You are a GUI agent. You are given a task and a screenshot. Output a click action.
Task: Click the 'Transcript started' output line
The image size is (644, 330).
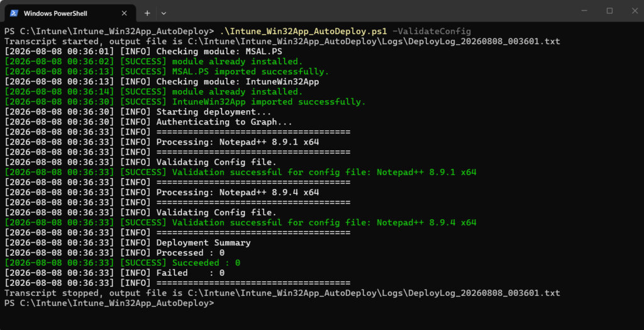pos(282,41)
